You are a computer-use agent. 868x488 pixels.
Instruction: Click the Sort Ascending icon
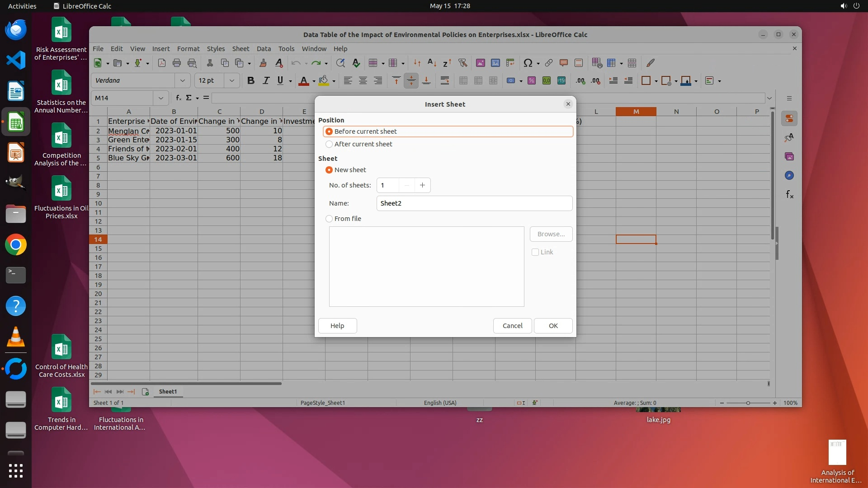pos(432,63)
